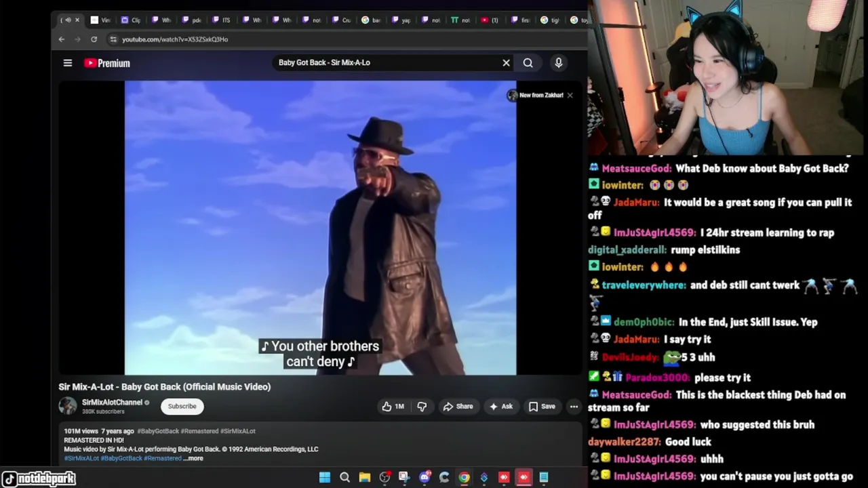Clear the YouTube search box text
The width and height of the screenshot is (868, 488).
[506, 62]
